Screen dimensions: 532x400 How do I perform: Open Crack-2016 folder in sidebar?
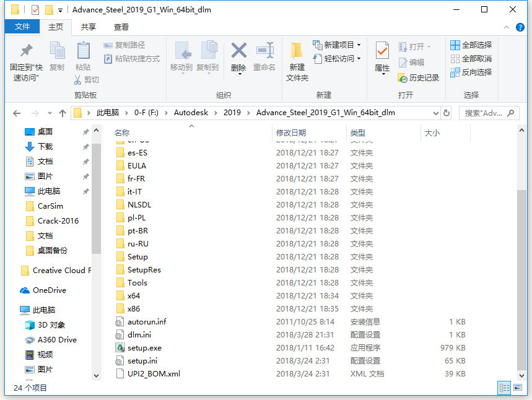[x=58, y=221]
